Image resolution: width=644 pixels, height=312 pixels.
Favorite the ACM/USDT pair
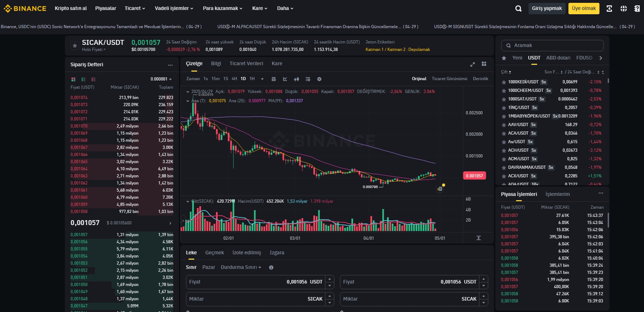[x=504, y=159]
